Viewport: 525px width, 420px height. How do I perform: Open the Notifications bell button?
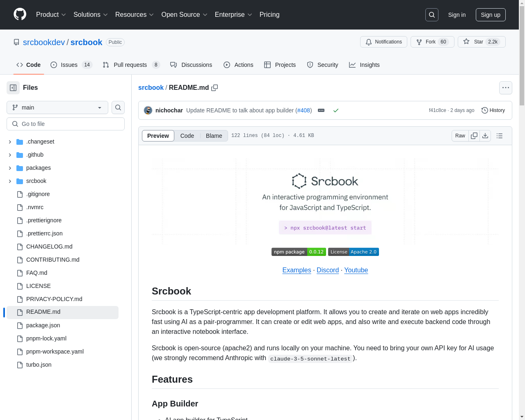(x=383, y=42)
